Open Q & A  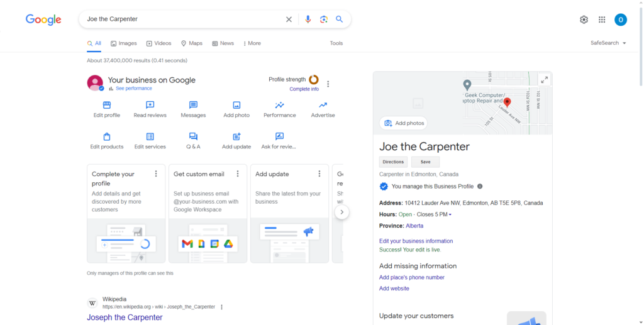pos(193,141)
